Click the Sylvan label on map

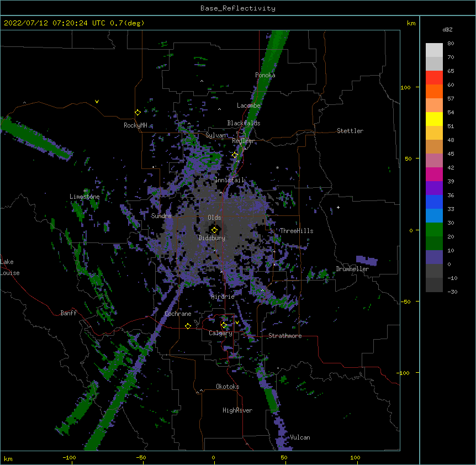(216, 135)
